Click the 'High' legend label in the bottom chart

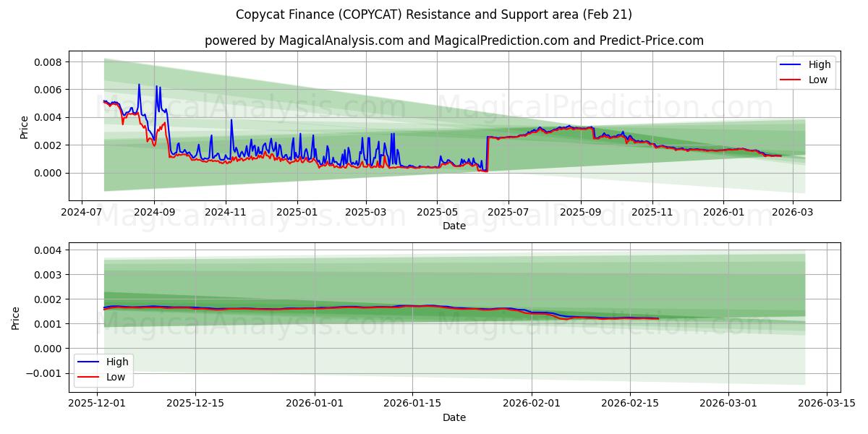click(117, 362)
